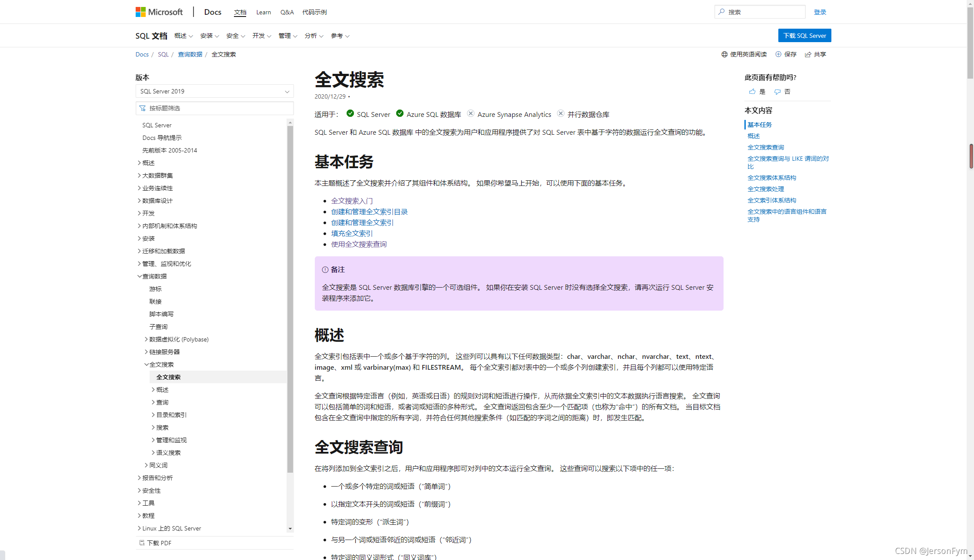Click the Microsoft logo

[159, 12]
